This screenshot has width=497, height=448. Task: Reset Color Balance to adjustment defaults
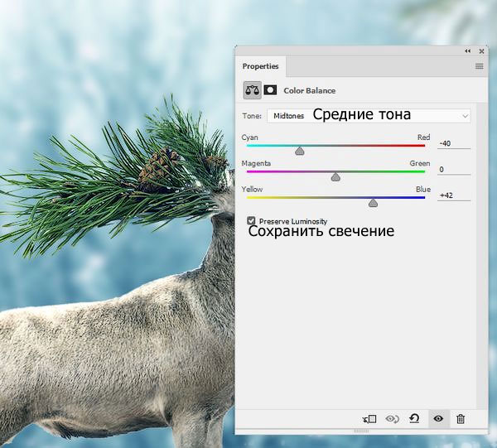[x=414, y=419]
